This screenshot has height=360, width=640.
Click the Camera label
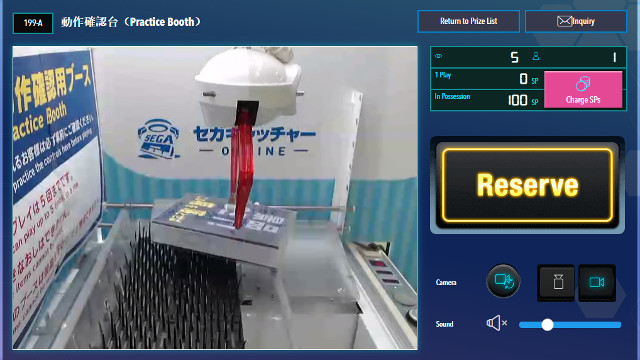[x=446, y=282]
